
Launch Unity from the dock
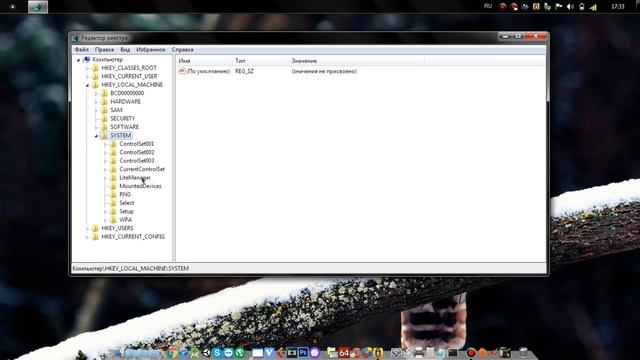206,353
